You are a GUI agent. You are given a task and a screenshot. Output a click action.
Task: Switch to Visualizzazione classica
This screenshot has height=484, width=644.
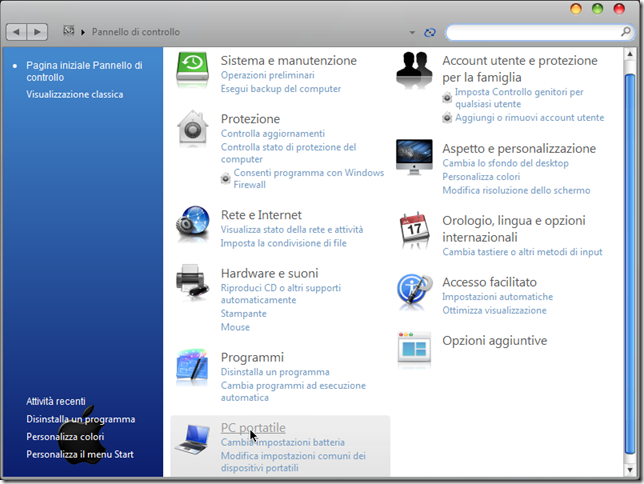(x=75, y=94)
